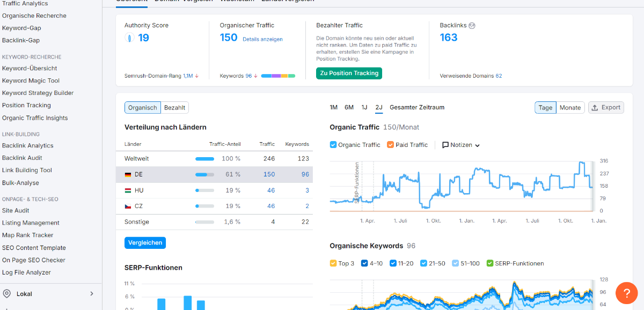Screen dimensions: 644x310
Task: Toggle the Paid Traffic checkbox
Action: pyautogui.click(x=391, y=145)
